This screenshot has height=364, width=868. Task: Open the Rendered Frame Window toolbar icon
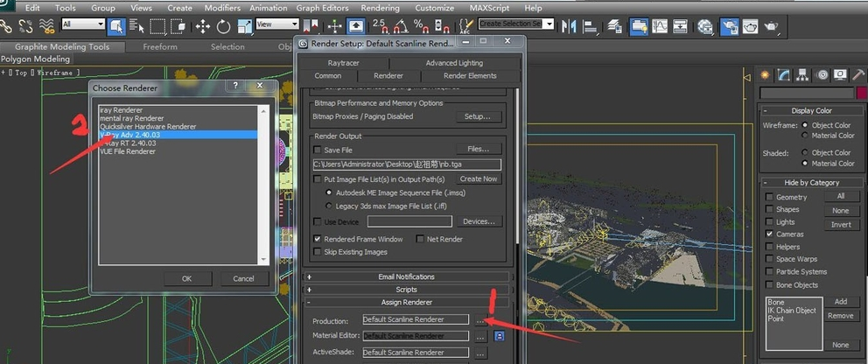click(x=750, y=26)
